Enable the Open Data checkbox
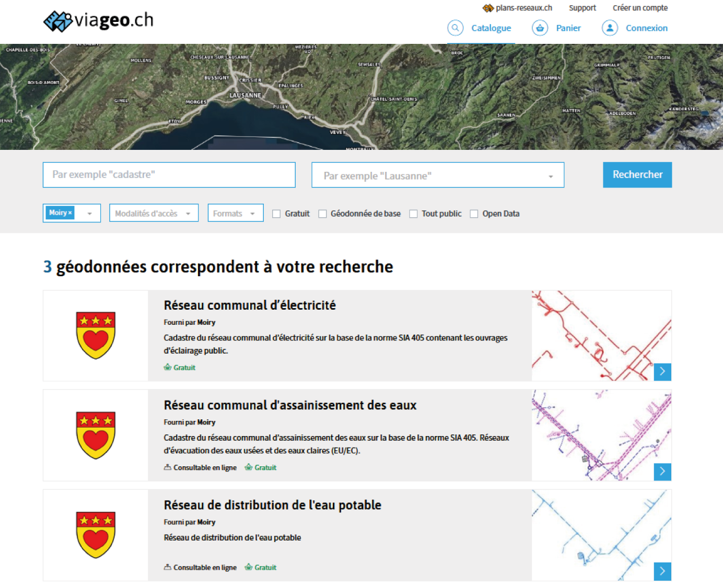 pyautogui.click(x=474, y=214)
